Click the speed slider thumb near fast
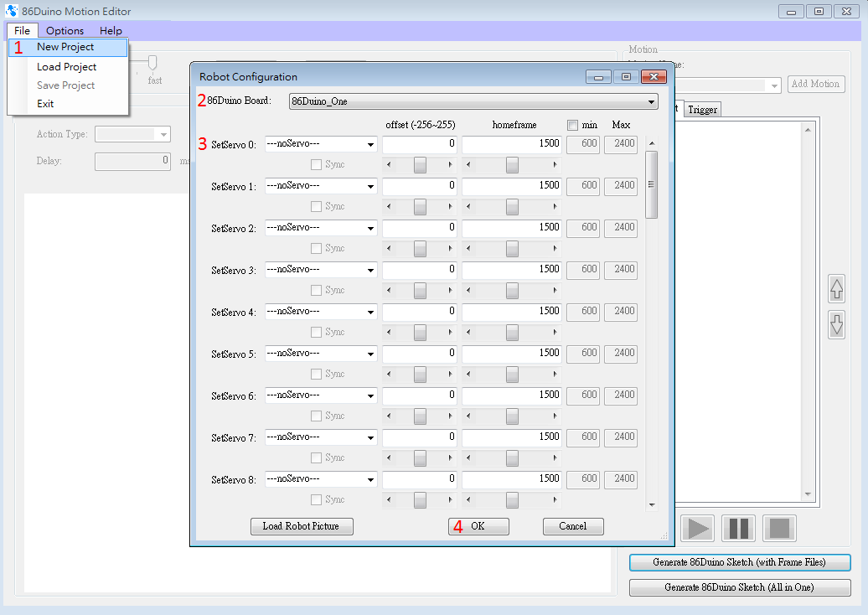This screenshot has width=868, height=615. pos(152,63)
